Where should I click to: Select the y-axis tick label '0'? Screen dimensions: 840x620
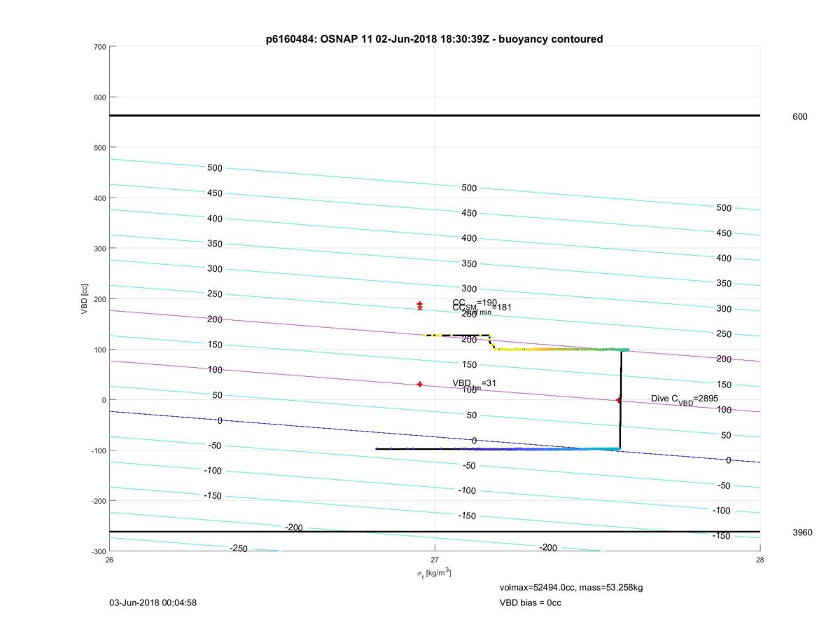click(104, 400)
